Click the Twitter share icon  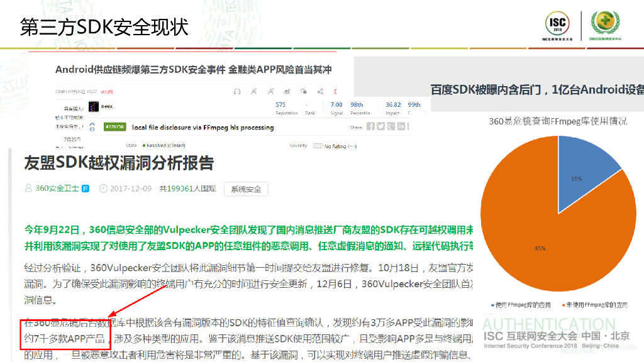[x=380, y=126]
